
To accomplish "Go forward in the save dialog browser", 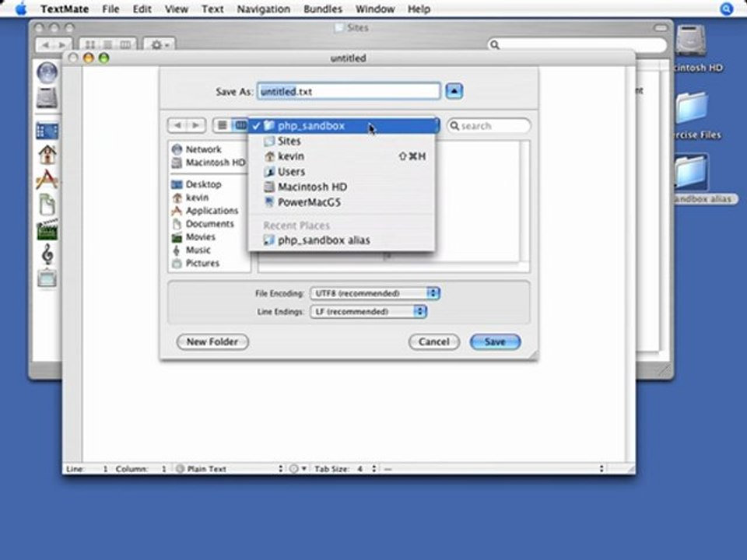I will tap(196, 125).
